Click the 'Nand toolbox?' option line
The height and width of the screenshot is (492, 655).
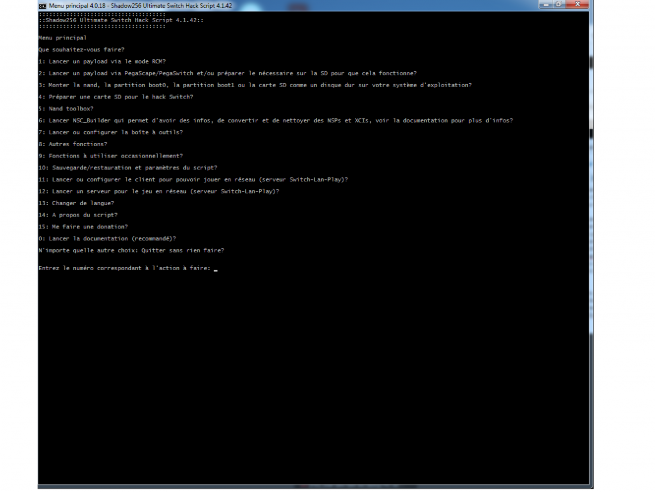tap(65, 108)
